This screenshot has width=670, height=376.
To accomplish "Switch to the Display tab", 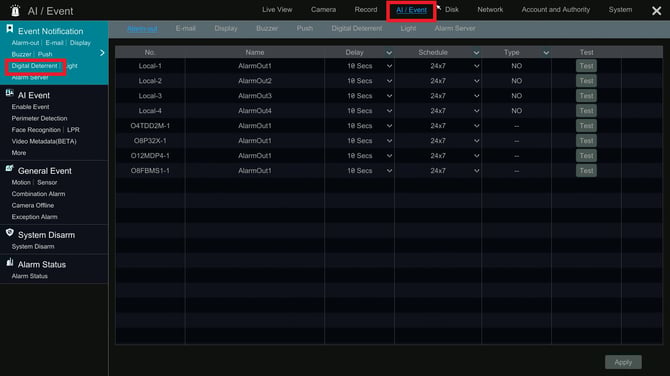I will click(226, 29).
